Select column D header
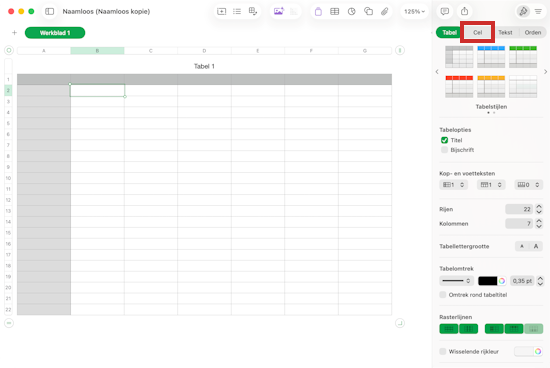The width and height of the screenshot is (550, 368). (204, 51)
